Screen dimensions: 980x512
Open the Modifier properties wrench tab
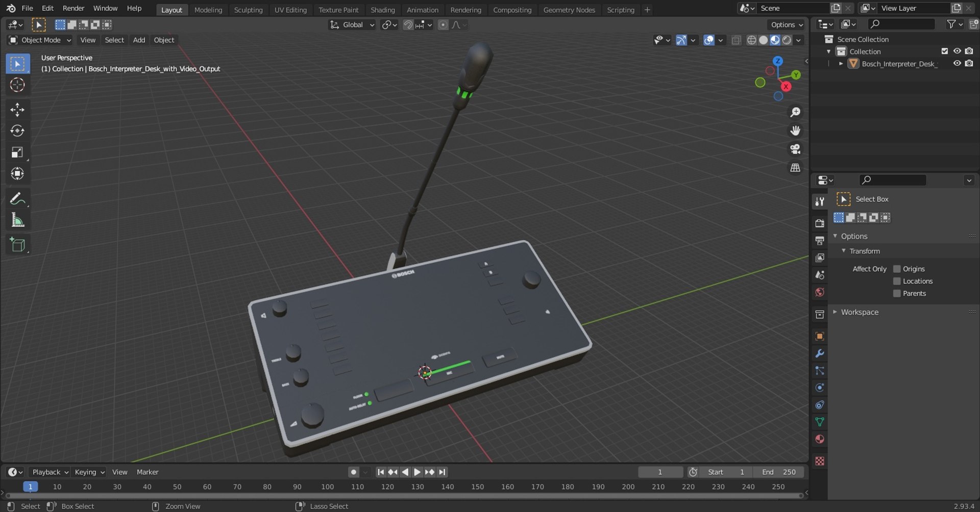820,353
